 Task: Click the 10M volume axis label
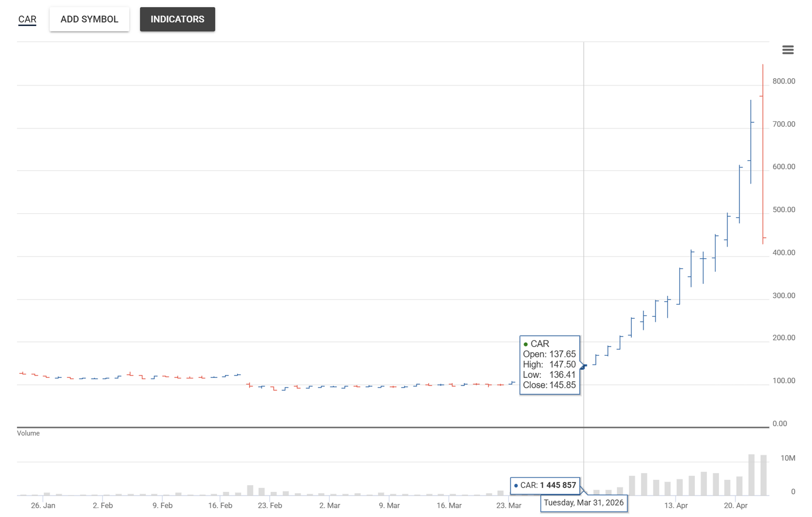[788, 458]
